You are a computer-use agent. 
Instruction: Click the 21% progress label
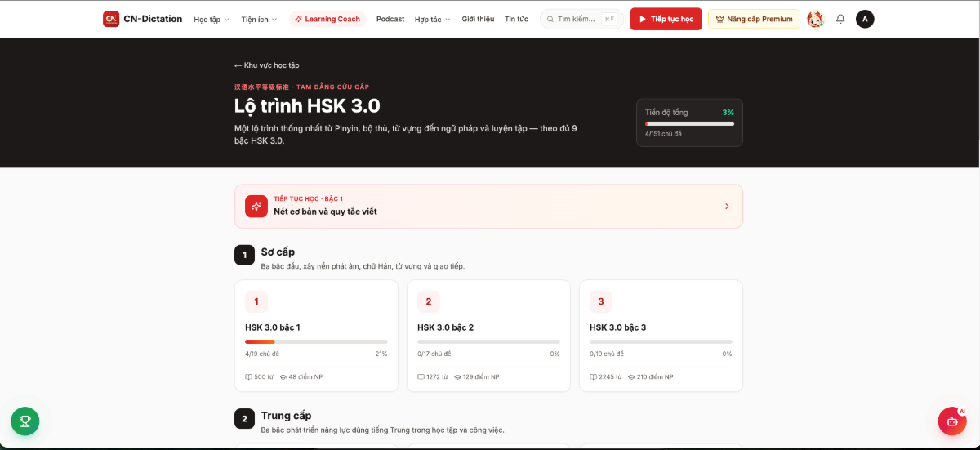tap(381, 354)
